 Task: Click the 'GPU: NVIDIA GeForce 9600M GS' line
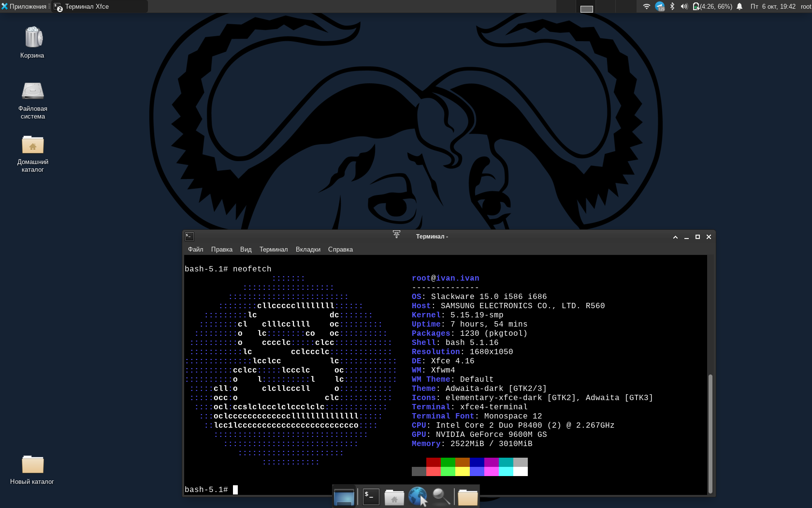(479, 434)
